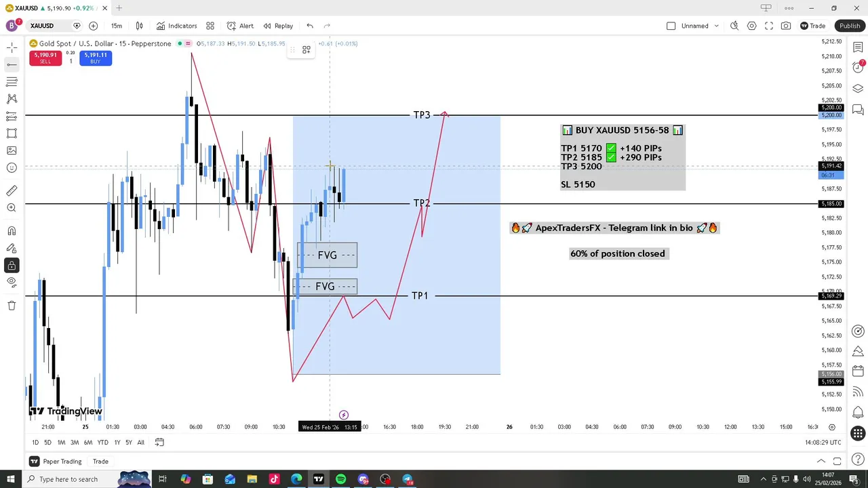Select the 6M date range
The image size is (868, 488).
click(88, 443)
